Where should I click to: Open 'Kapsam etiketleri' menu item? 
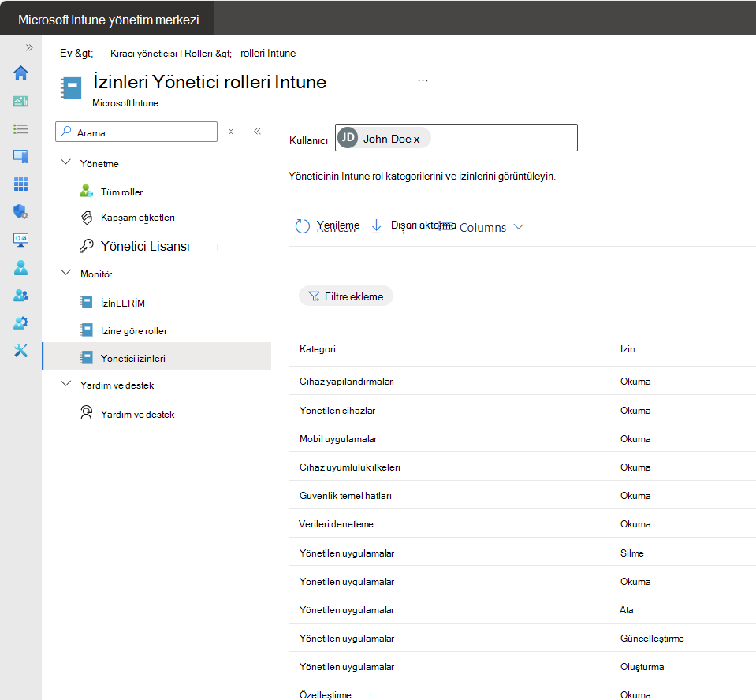click(137, 218)
